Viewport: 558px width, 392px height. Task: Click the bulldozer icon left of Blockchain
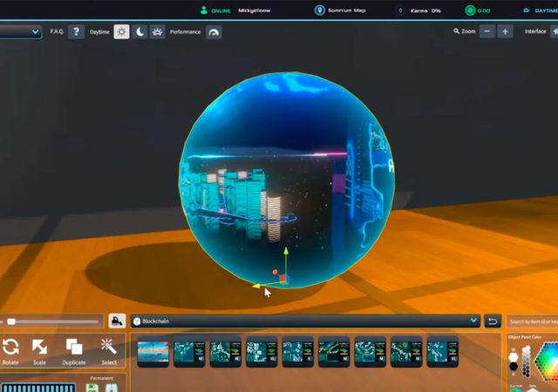(x=117, y=321)
